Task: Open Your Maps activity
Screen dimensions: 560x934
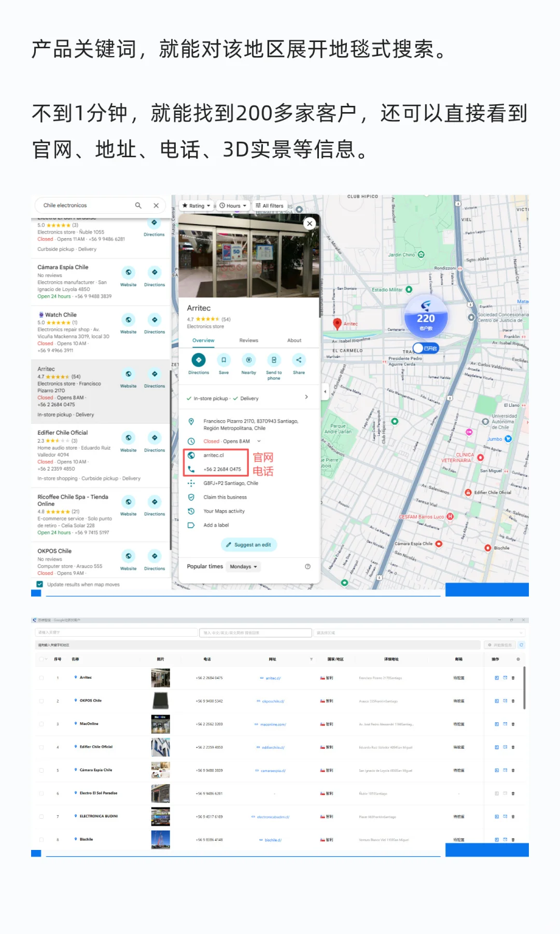Action: pyautogui.click(x=224, y=511)
